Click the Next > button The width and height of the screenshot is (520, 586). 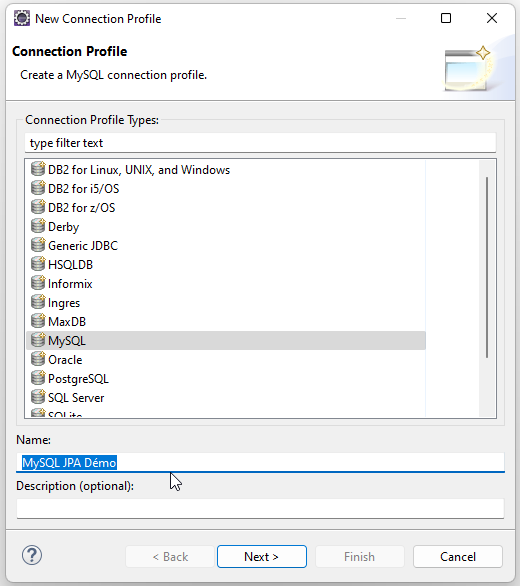pyautogui.click(x=262, y=556)
